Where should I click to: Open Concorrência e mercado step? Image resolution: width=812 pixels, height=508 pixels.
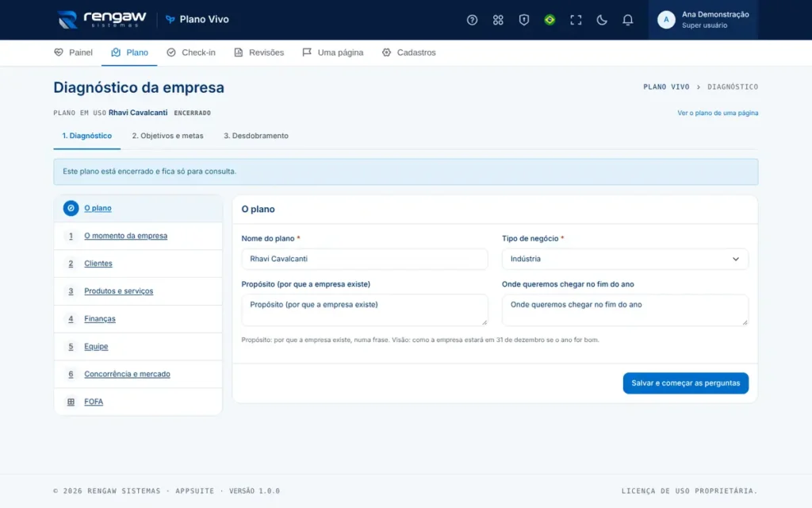tap(127, 374)
